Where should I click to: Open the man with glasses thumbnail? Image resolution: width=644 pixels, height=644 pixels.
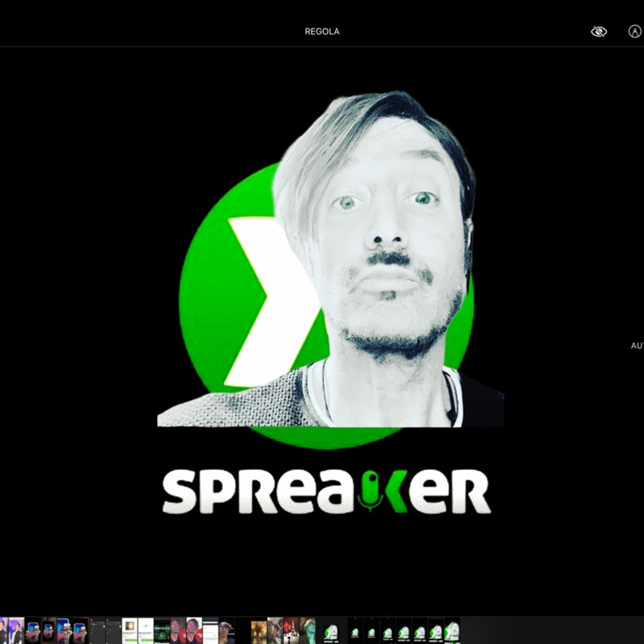[226, 631]
